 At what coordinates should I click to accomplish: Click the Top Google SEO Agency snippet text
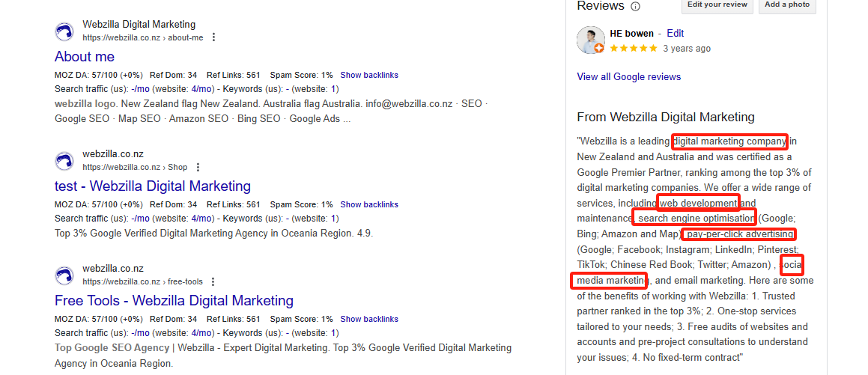(112, 348)
